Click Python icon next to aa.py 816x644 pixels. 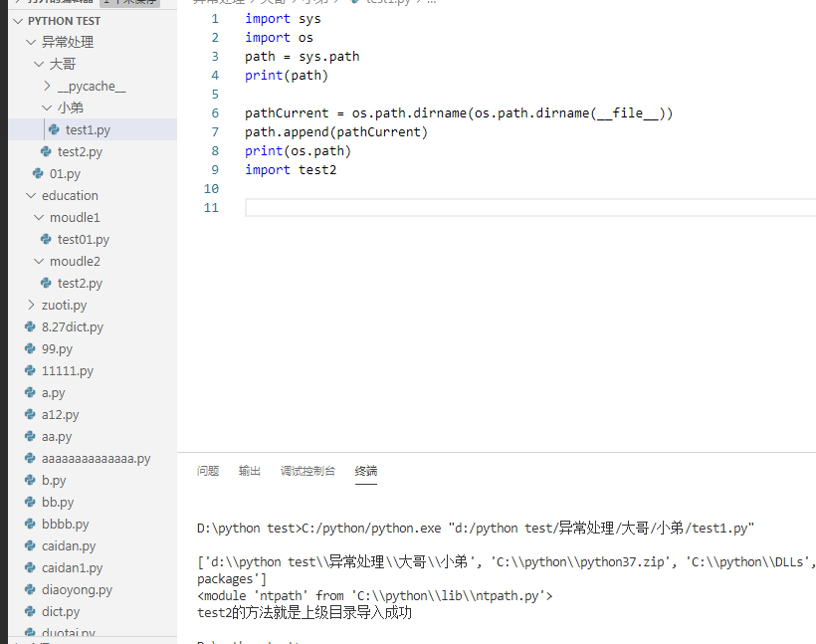[30, 436]
